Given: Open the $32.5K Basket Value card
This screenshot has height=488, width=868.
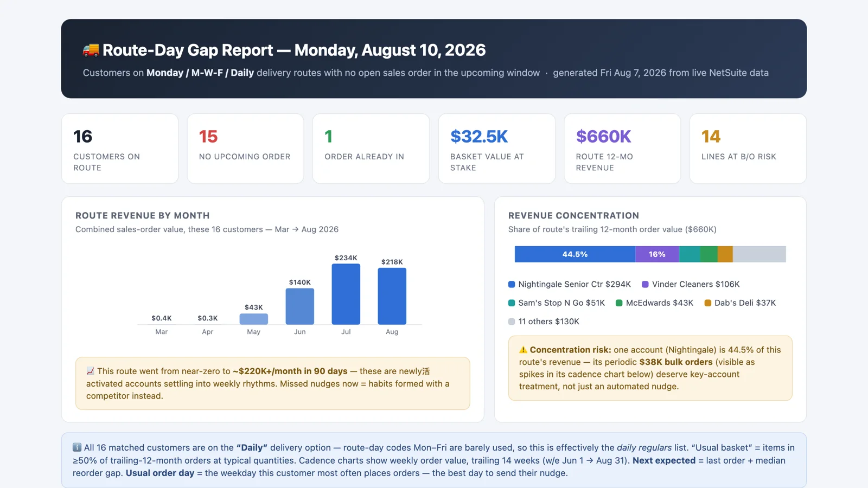Looking at the screenshot, I should pos(497,149).
